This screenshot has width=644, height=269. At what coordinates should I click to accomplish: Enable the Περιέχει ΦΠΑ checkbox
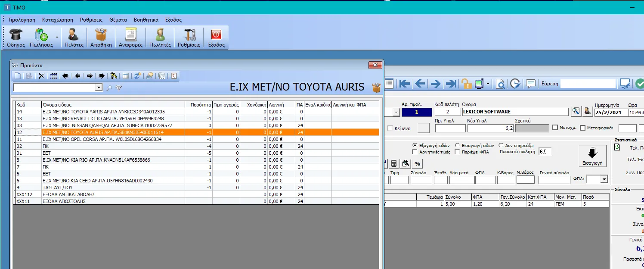click(458, 152)
